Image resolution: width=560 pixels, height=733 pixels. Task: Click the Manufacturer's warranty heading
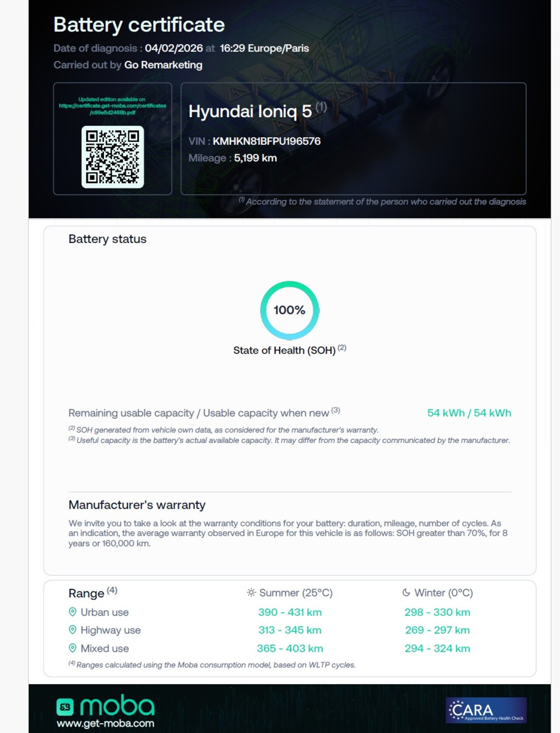[x=137, y=505]
